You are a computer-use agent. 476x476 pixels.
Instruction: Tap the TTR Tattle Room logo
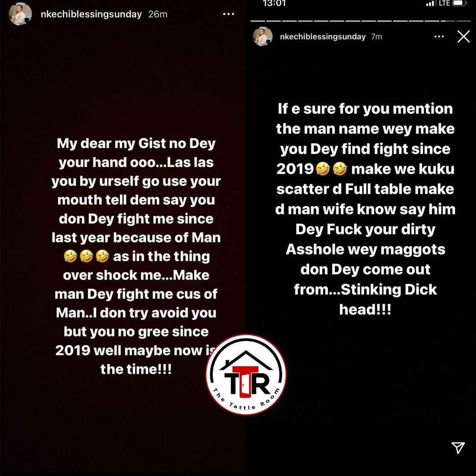(246, 375)
